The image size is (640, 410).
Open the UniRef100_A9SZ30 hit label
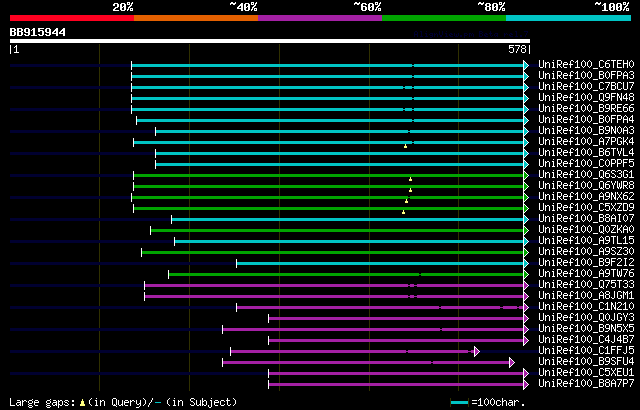pyautogui.click(x=586, y=252)
